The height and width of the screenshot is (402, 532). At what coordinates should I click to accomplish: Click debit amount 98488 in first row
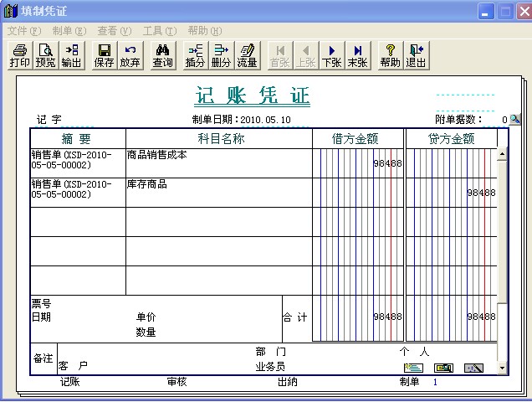click(x=388, y=163)
